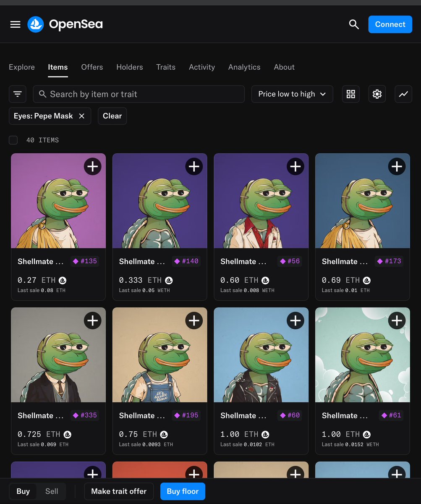The height and width of the screenshot is (504, 421).
Task: Add Shellmate #195 to cart with plus
Action: click(194, 321)
